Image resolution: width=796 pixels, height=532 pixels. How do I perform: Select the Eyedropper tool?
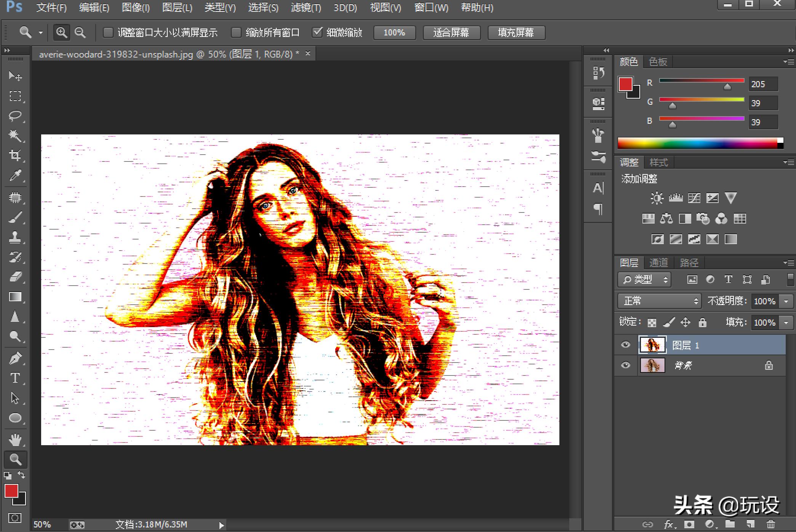[x=15, y=175]
